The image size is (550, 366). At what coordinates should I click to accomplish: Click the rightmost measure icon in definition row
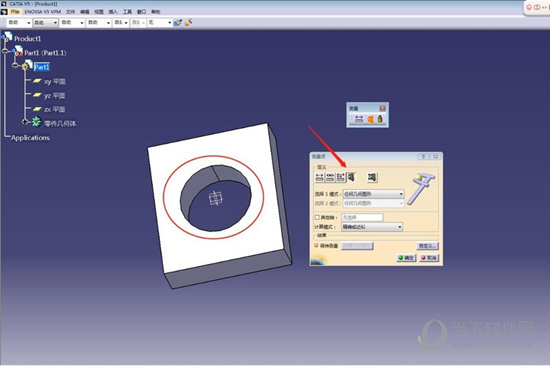pos(372,177)
